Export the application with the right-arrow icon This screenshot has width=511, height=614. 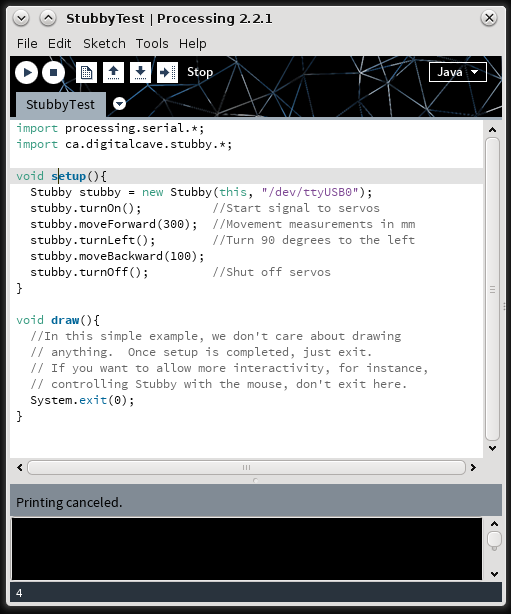click(x=168, y=72)
